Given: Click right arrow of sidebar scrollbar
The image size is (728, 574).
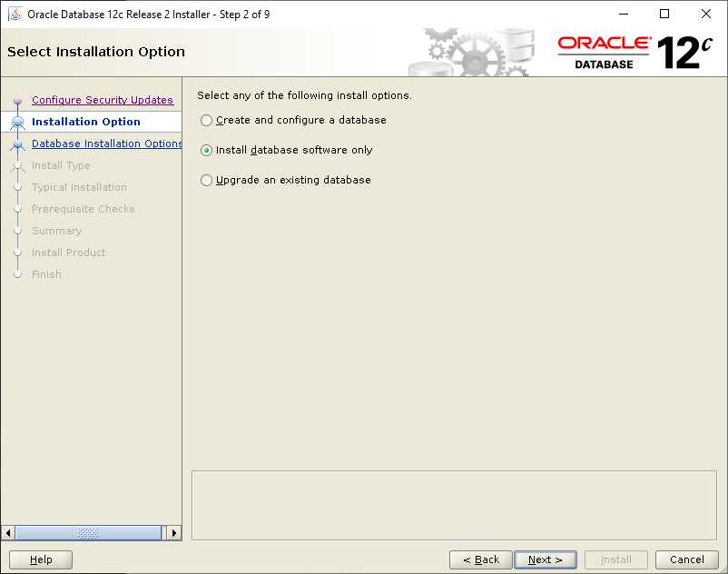Looking at the screenshot, I should [x=174, y=532].
